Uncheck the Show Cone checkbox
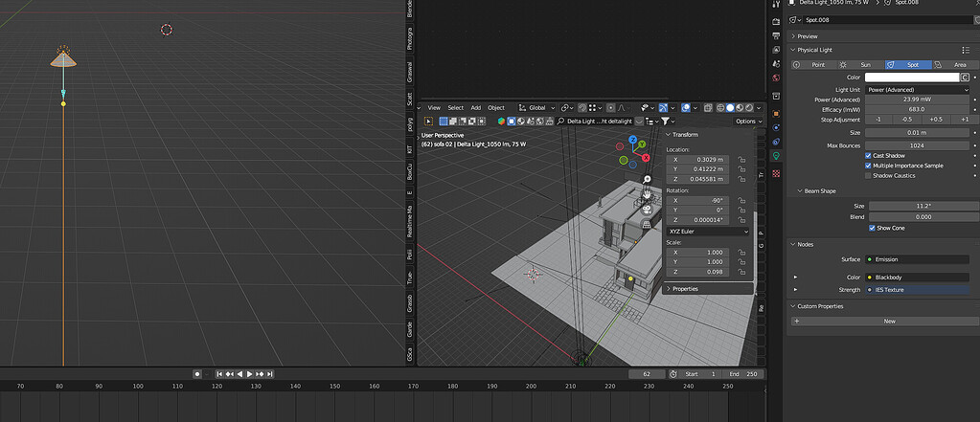980x422 pixels. coord(873,228)
